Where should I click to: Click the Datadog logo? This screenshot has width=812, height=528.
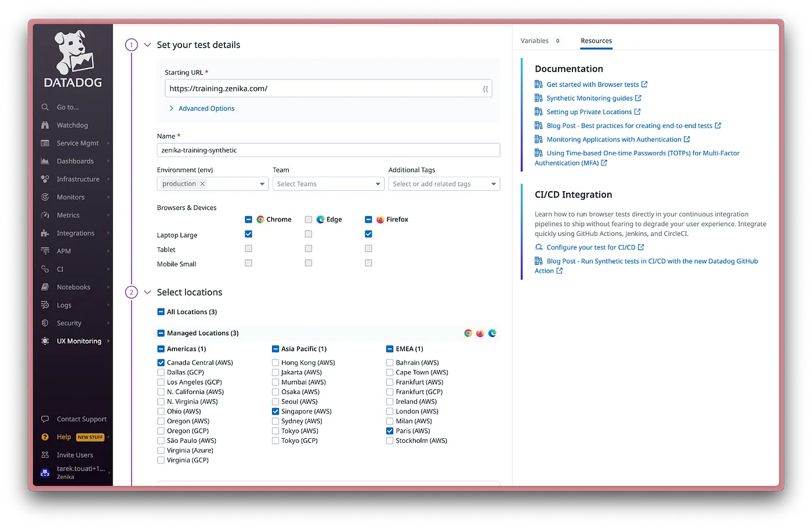pos(72,59)
